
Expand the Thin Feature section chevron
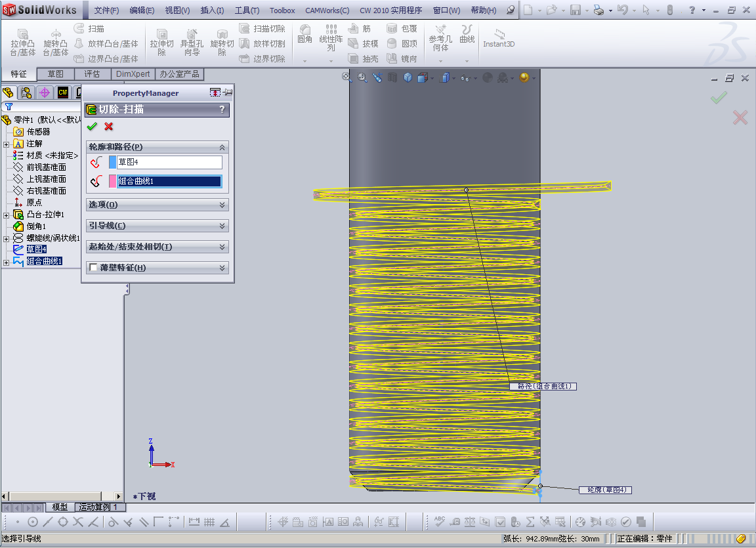(222, 268)
